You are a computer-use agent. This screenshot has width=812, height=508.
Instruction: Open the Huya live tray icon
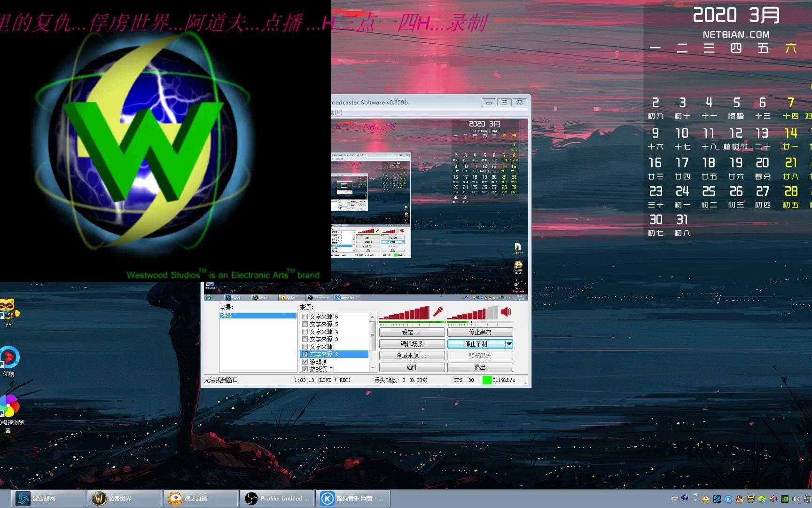[x=706, y=499]
